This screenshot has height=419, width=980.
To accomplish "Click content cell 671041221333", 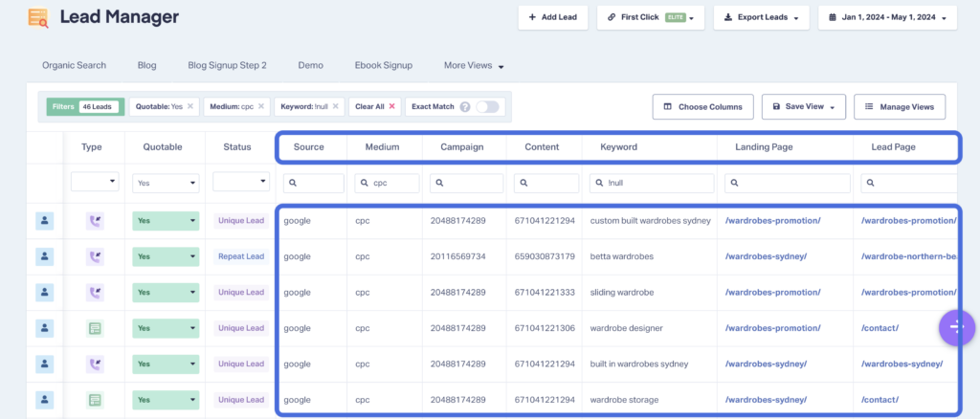I will (545, 292).
